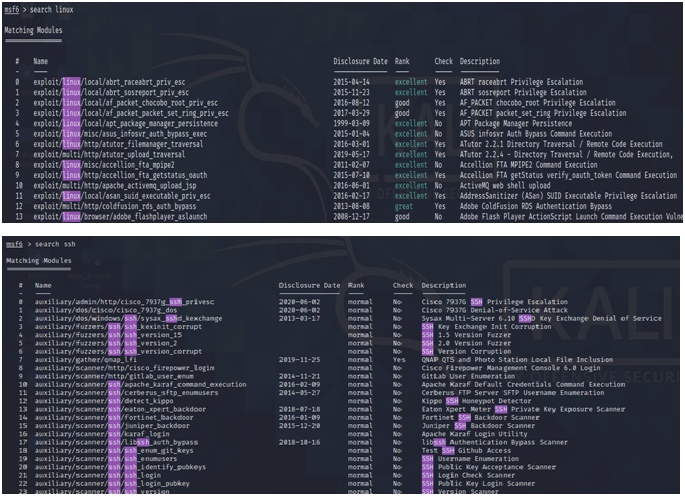Click the 2019-11-25 disclosure date
Image resolution: width=685 pixels, height=497 pixels.
point(299,360)
